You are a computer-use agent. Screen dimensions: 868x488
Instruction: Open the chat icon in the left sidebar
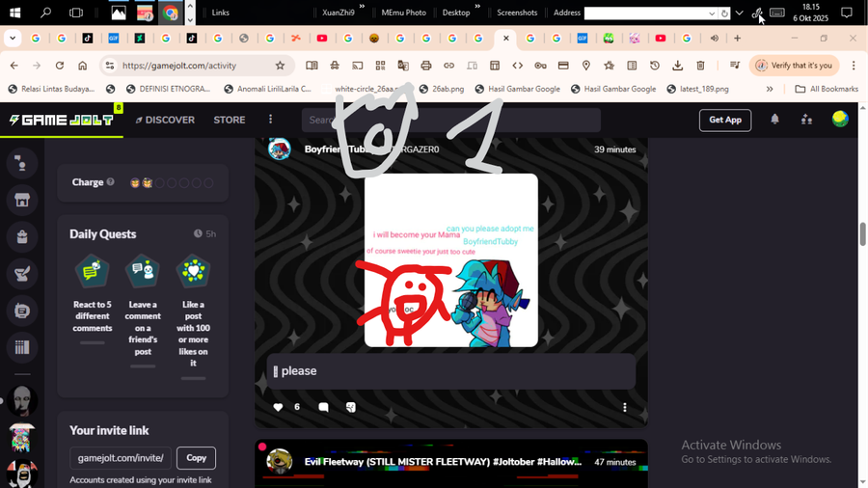pos(21,163)
